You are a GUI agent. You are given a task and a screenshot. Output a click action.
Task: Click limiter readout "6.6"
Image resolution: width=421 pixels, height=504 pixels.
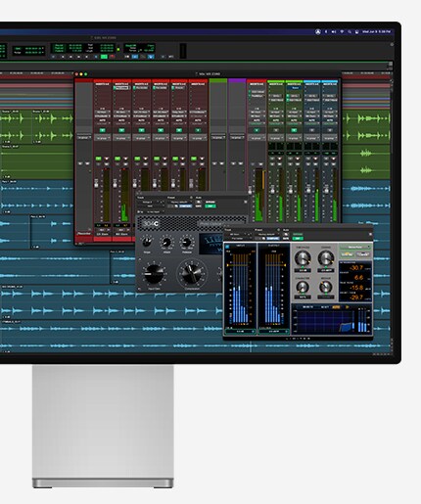click(x=358, y=278)
